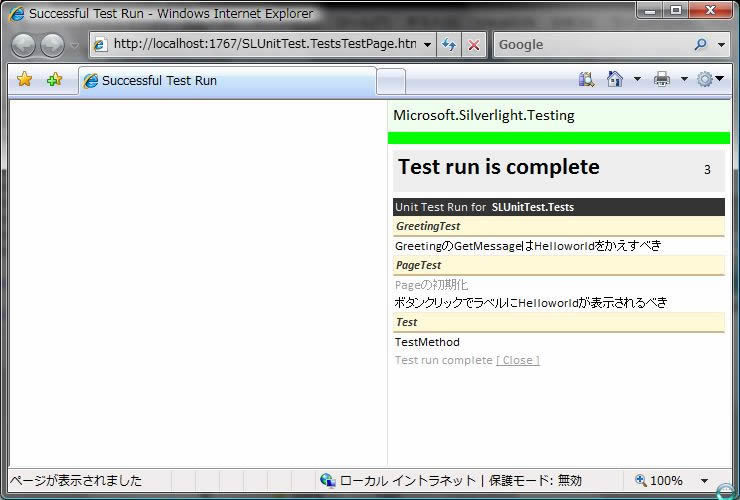Click the Unit Test Run for SLUnitTest.Tests header
Viewport: 740px width, 500px height.
(559, 207)
